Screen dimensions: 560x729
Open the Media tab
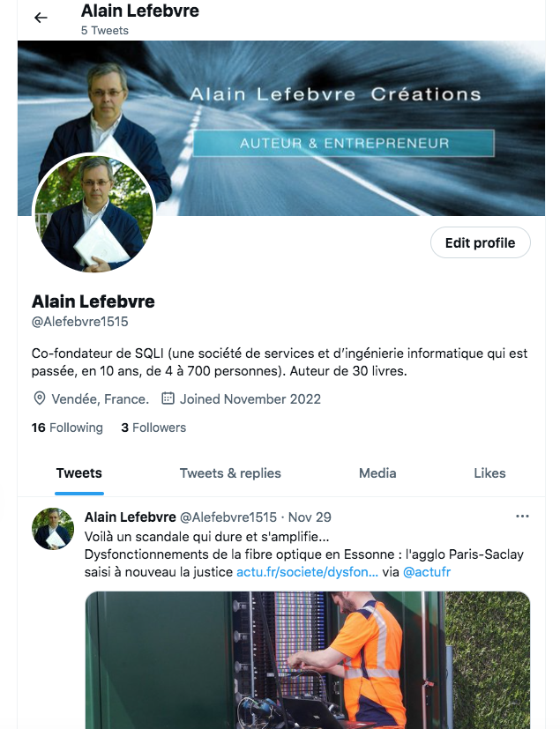coord(377,473)
